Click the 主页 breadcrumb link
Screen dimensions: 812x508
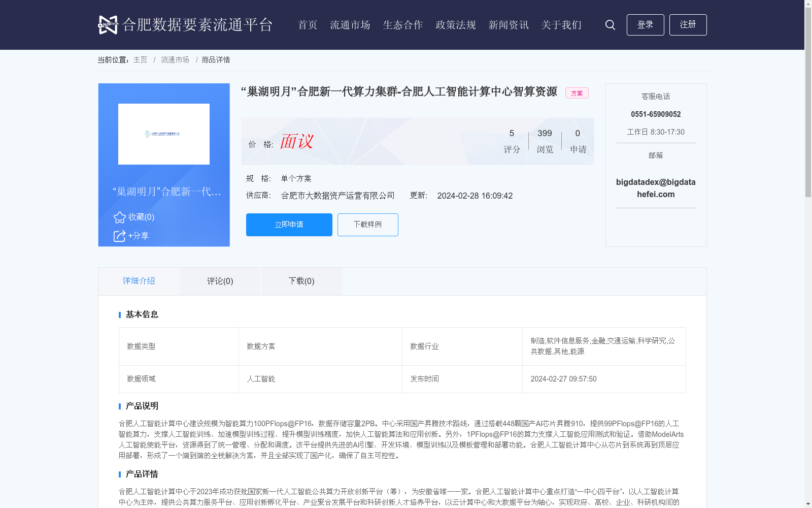(140, 60)
